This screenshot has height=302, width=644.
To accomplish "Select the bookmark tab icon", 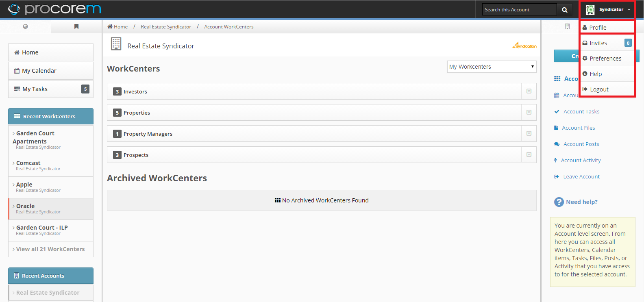I will tap(76, 26).
